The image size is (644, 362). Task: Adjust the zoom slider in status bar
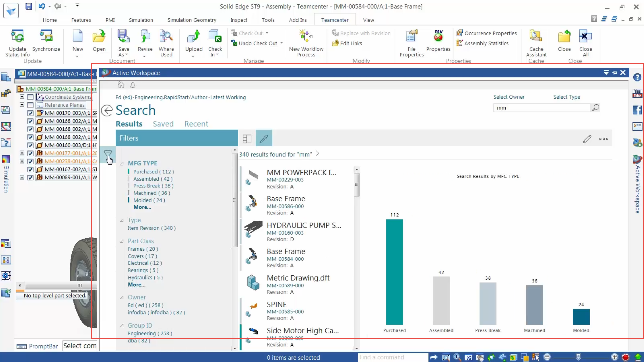(578, 357)
